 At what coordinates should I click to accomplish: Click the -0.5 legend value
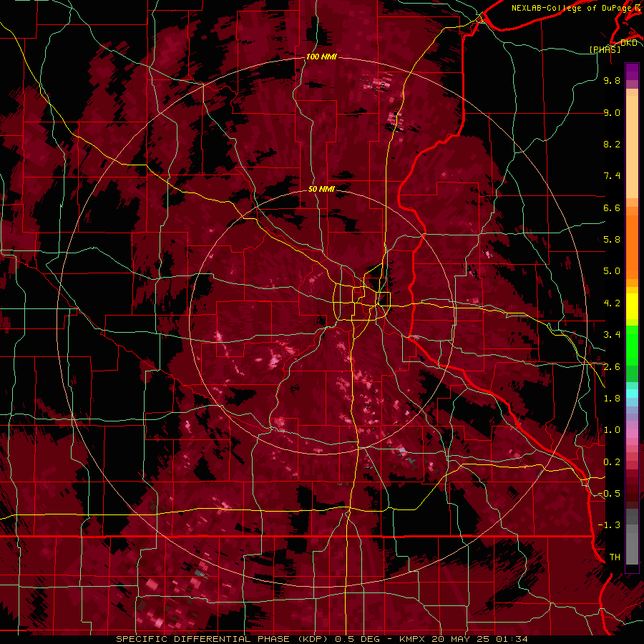pyautogui.click(x=609, y=494)
